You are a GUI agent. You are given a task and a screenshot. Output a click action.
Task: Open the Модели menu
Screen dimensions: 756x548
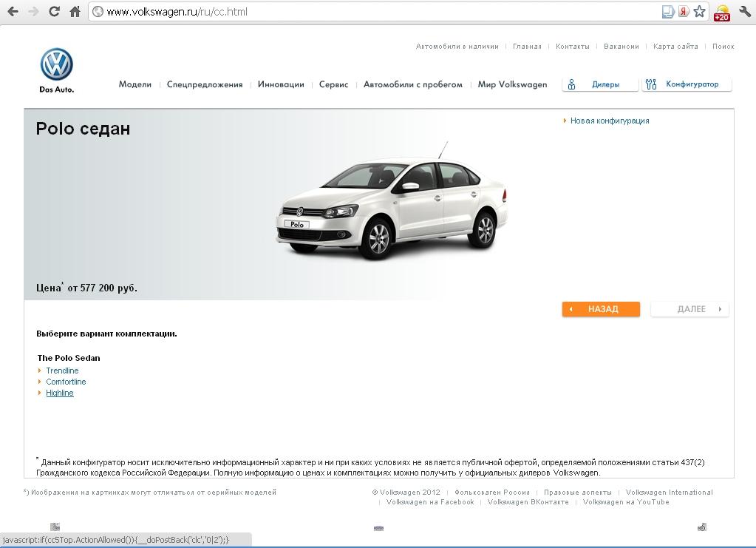[x=134, y=84]
